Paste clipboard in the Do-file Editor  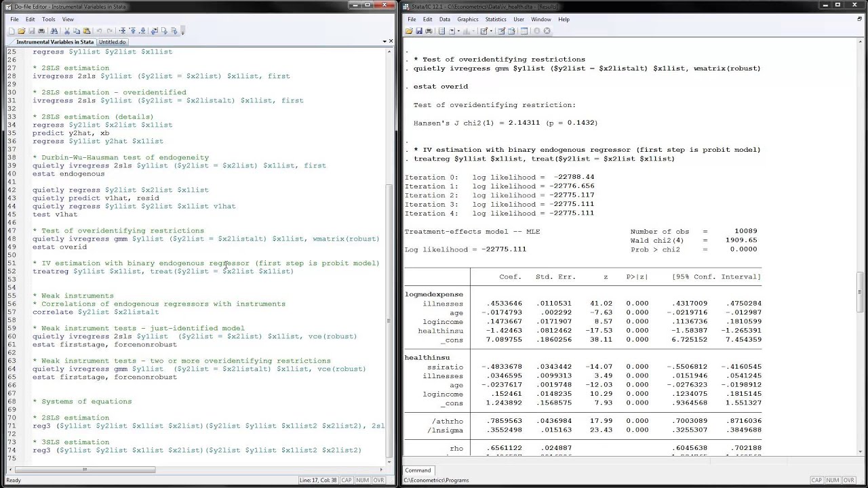[x=87, y=30]
